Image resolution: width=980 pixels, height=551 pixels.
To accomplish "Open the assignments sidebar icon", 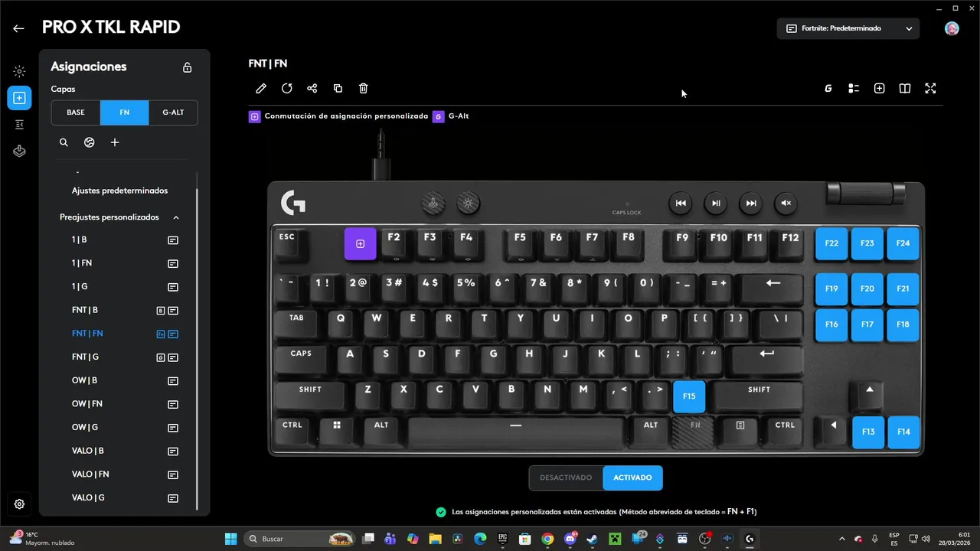I will (19, 98).
